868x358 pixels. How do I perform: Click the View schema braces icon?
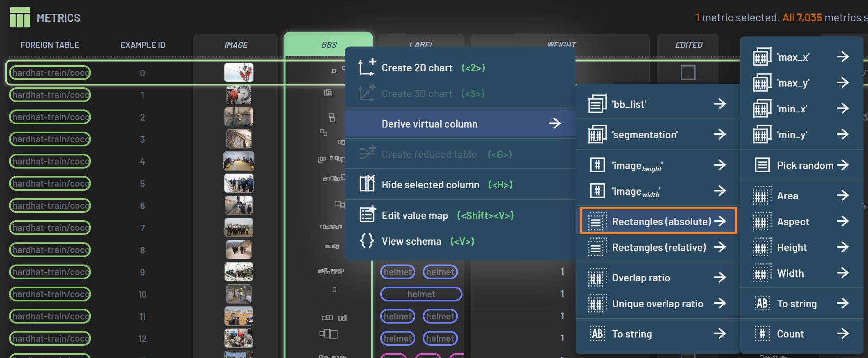(367, 241)
